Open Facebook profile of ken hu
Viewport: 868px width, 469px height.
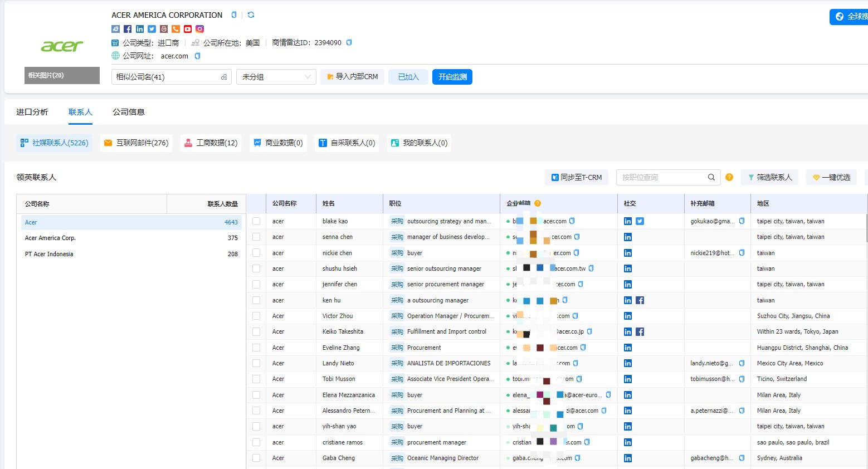[640, 300]
